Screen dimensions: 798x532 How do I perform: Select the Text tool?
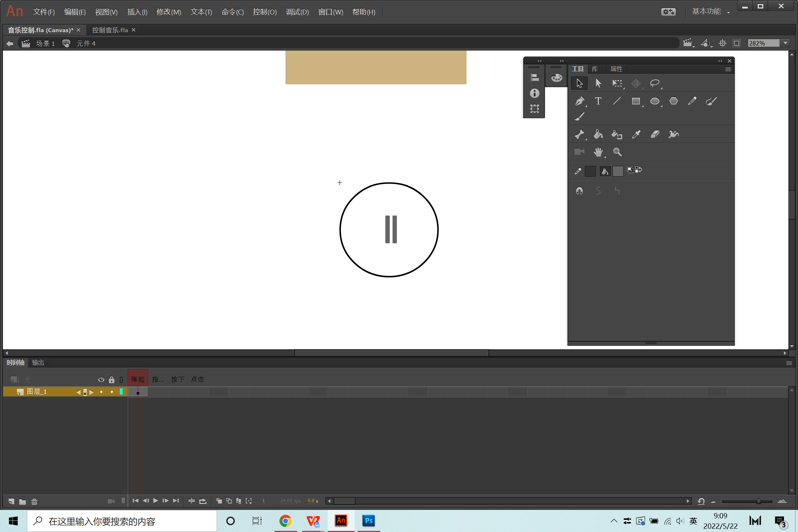(598, 101)
